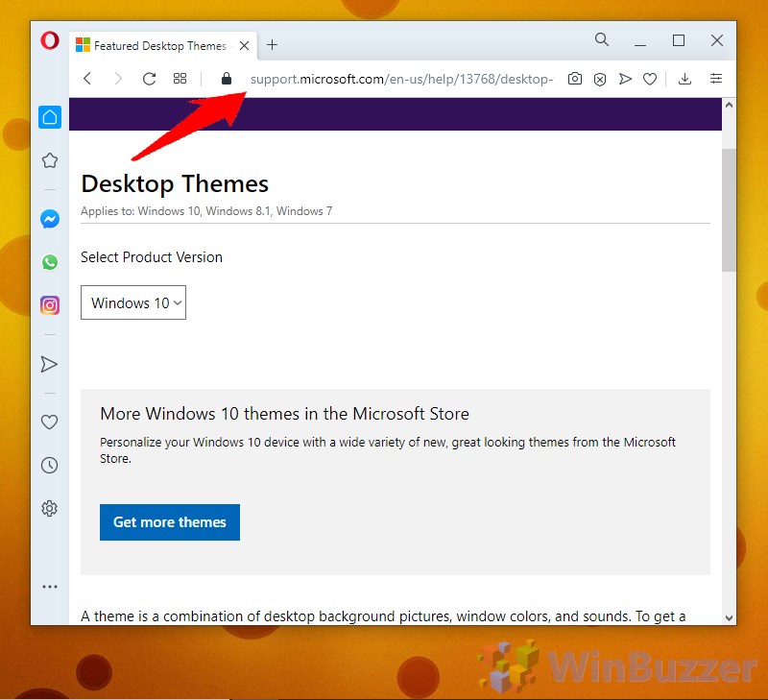Bookmark page with address bar heart icon
768x700 pixels.
point(650,79)
